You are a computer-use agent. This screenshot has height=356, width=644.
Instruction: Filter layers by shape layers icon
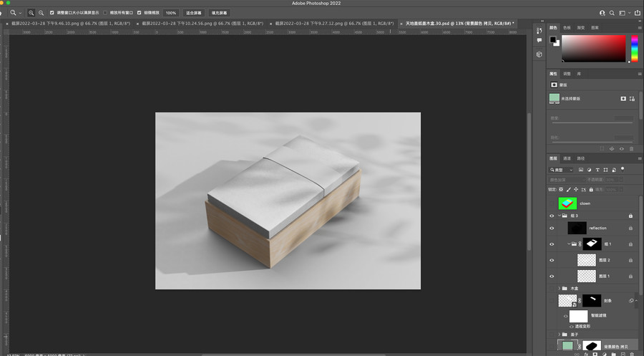click(x=605, y=170)
